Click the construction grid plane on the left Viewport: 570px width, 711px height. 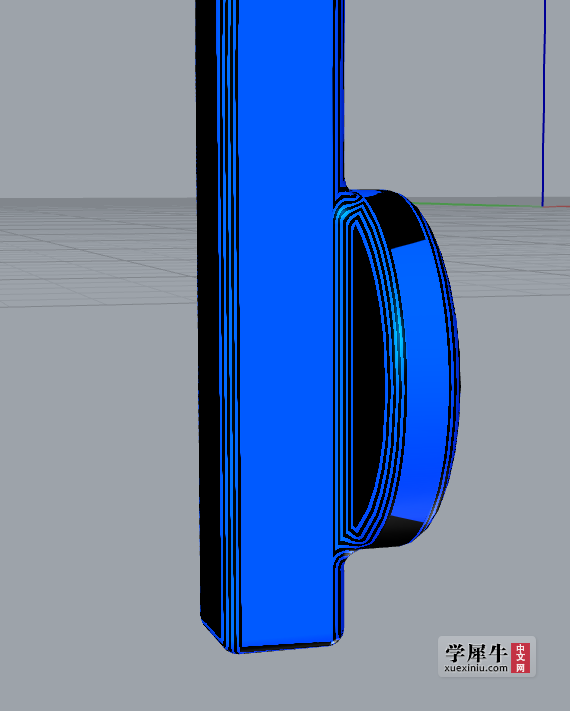(x=97, y=252)
